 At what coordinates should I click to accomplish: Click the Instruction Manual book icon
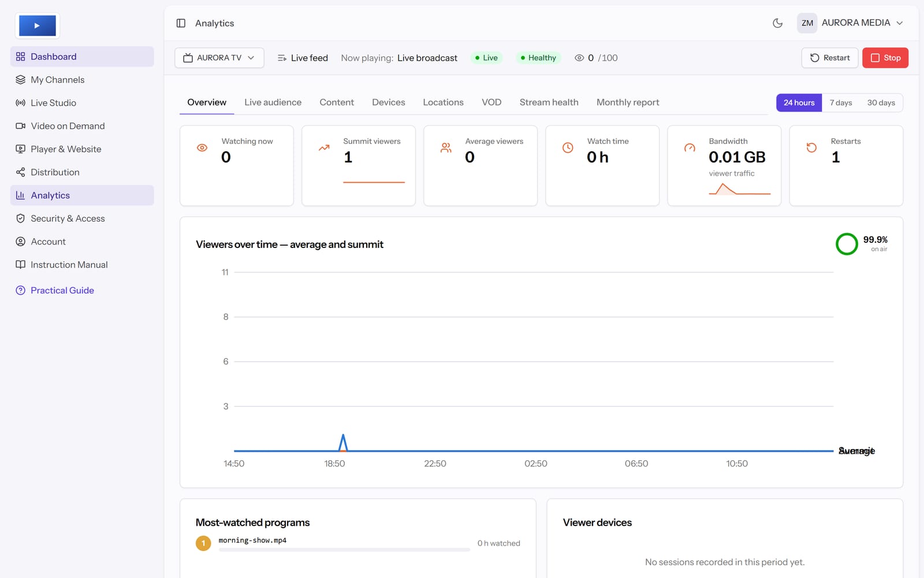(x=21, y=265)
